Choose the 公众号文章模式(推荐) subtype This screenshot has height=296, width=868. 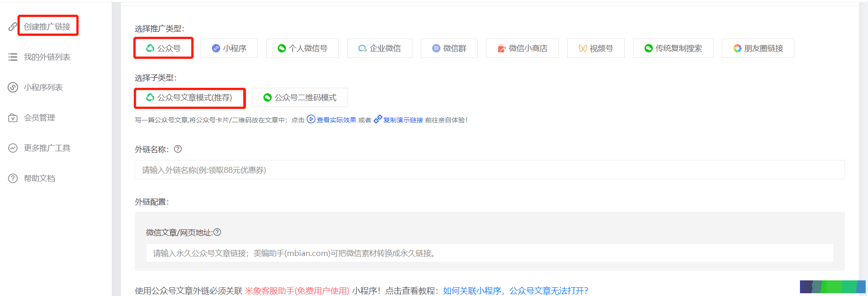(x=189, y=97)
